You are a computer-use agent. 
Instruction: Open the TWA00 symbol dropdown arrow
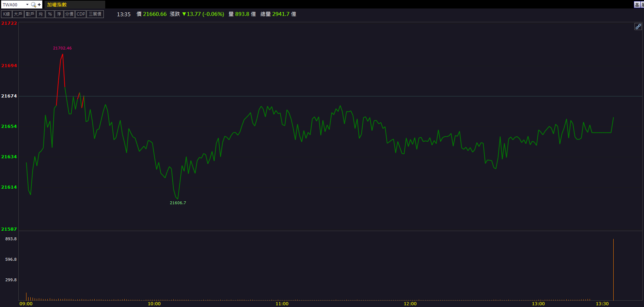(x=27, y=5)
